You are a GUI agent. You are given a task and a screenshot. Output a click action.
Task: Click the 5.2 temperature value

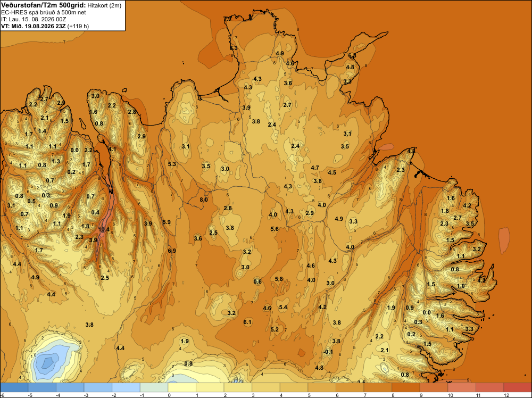coord(275,329)
